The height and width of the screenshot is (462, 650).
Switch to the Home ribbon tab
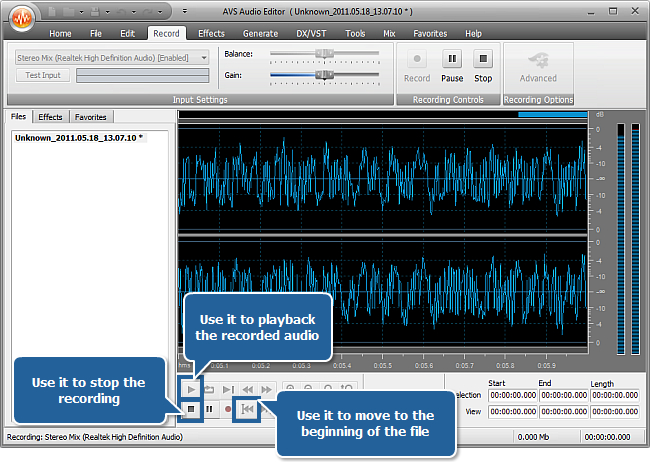(x=60, y=34)
